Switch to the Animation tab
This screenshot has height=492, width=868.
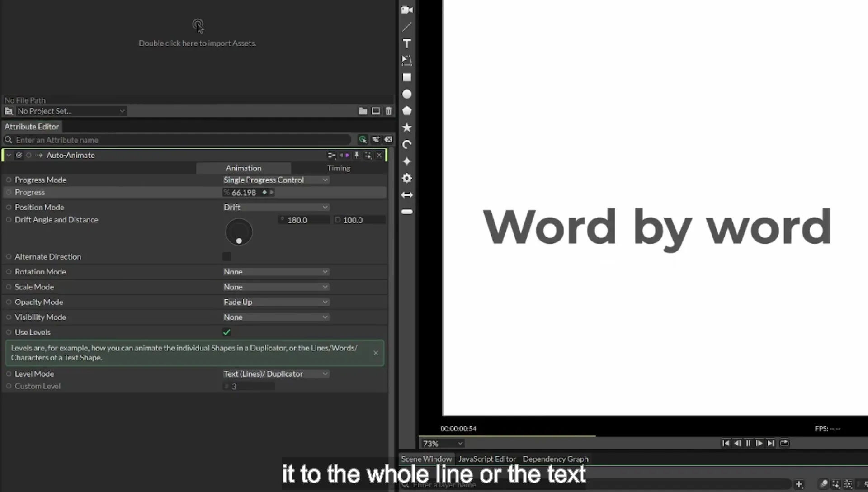(x=244, y=168)
